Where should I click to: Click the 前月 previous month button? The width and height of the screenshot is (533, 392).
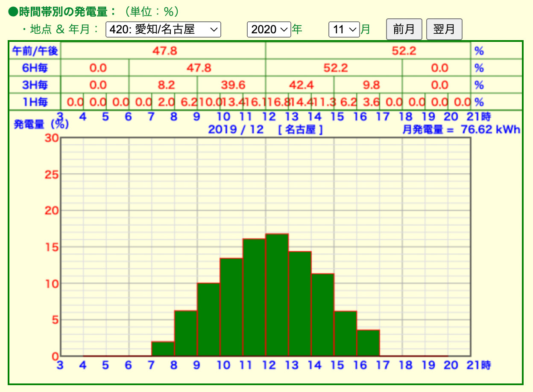404,29
